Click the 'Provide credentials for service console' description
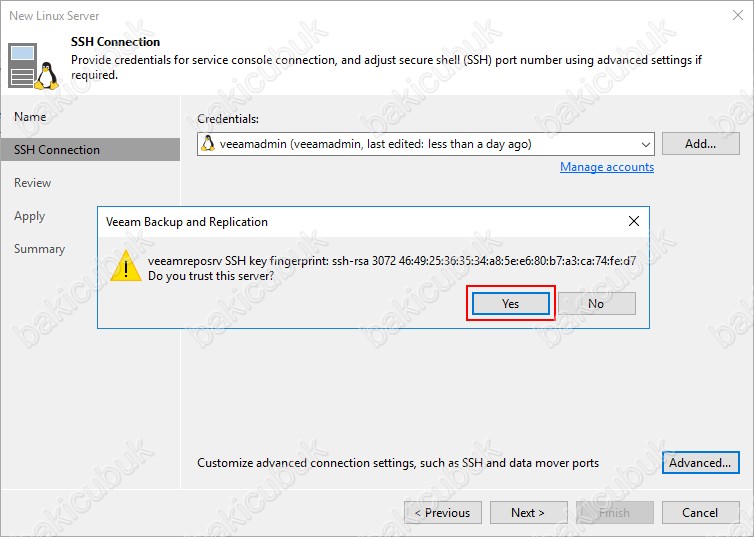 [x=386, y=67]
